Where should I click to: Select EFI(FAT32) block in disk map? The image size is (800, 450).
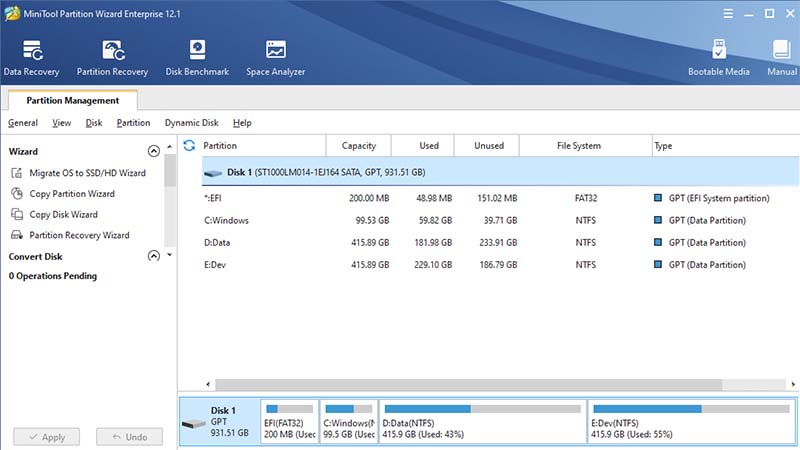tap(289, 421)
